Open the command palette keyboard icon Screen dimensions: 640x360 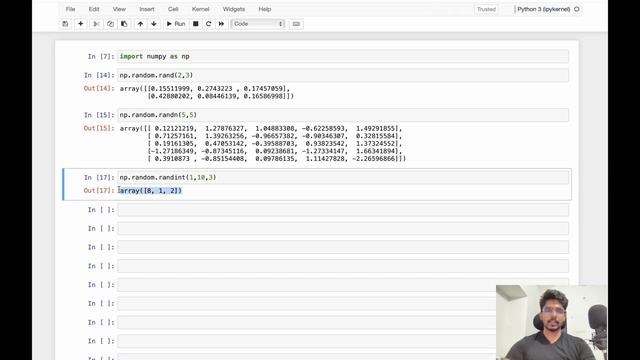pos(296,24)
